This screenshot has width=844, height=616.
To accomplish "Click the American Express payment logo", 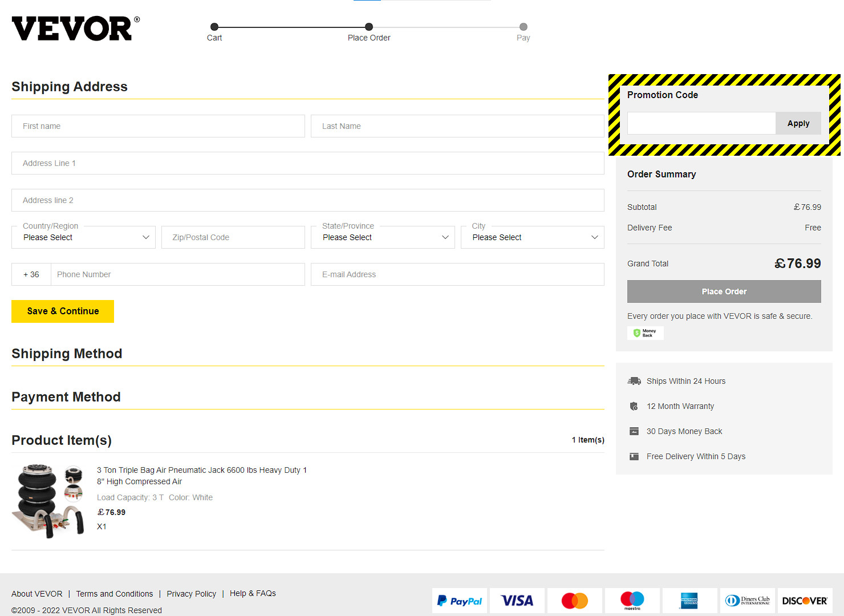I will 689,601.
